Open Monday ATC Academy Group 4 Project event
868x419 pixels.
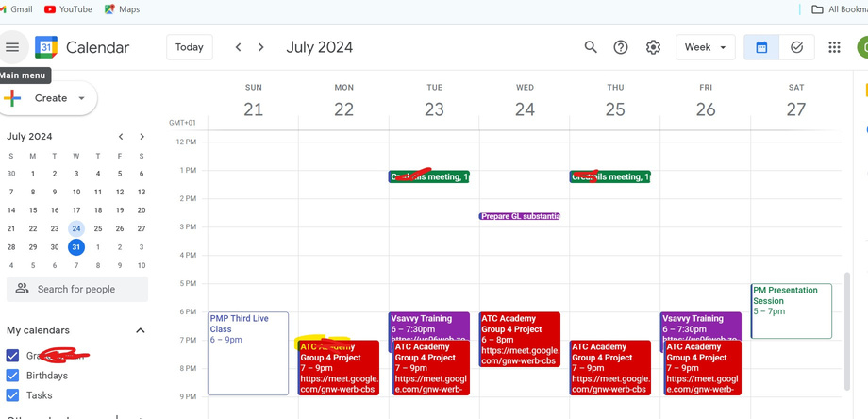click(x=339, y=368)
